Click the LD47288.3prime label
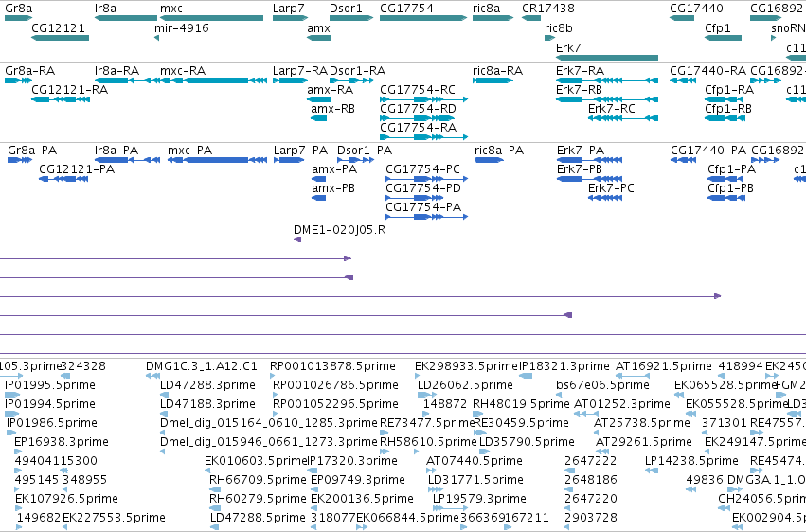The width and height of the screenshot is (806, 532). pos(207,385)
